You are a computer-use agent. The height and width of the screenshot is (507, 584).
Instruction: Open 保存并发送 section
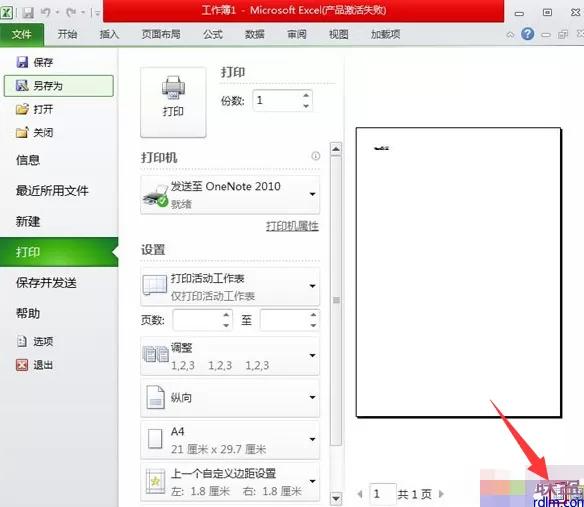[x=46, y=283]
